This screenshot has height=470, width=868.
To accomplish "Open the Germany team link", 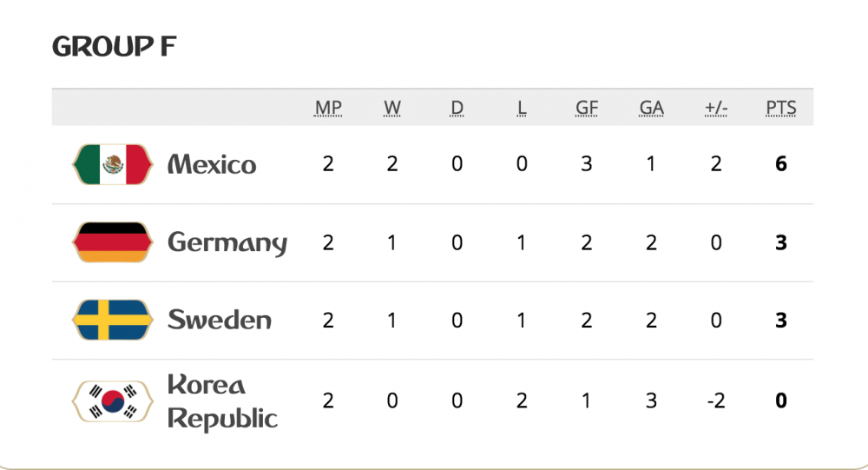I will [227, 242].
